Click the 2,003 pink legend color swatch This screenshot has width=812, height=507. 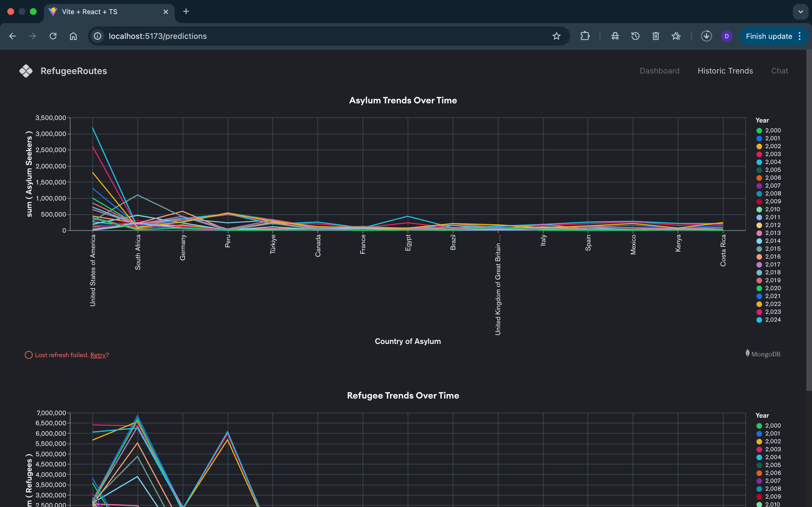point(759,154)
